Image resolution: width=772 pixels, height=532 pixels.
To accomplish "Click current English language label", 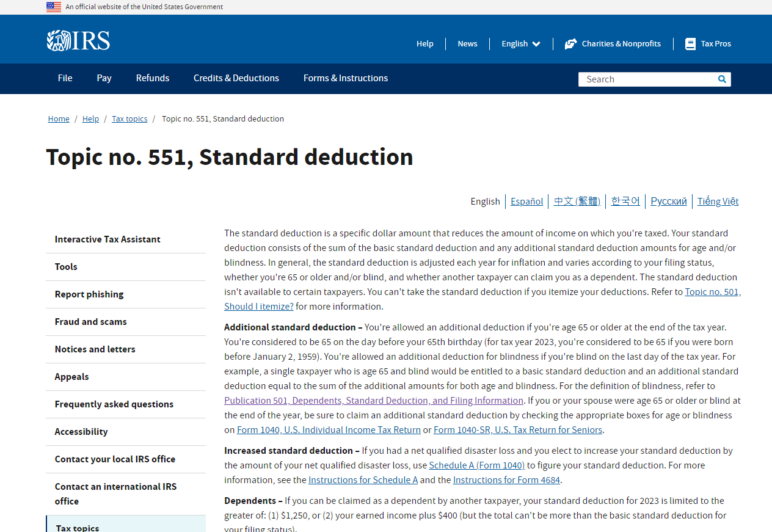I will (x=485, y=202).
